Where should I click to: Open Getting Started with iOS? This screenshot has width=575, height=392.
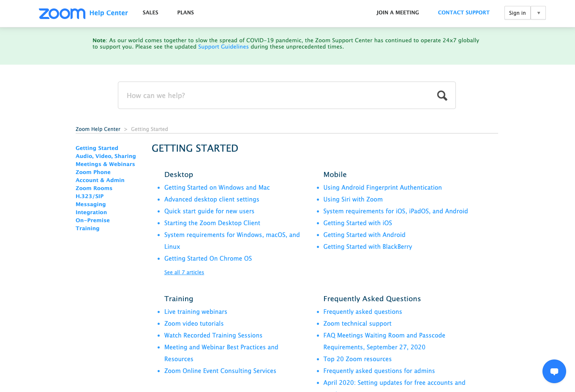(357, 223)
